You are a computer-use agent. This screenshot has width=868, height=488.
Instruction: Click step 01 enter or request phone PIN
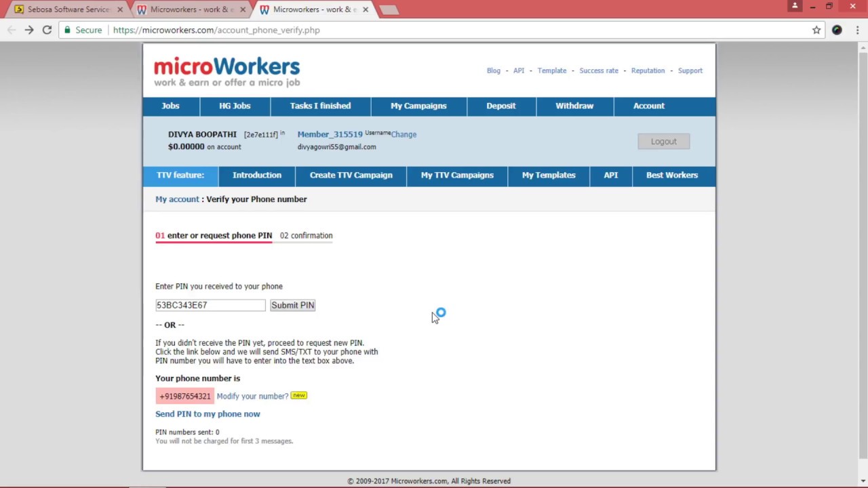(x=214, y=236)
